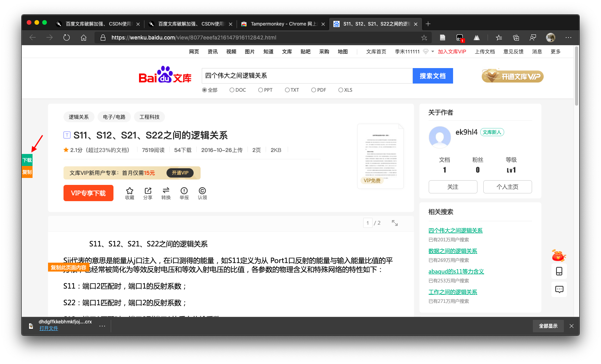Click the browser address bar URL
Image resolution: width=601 pixels, height=364 pixels.
194,38
